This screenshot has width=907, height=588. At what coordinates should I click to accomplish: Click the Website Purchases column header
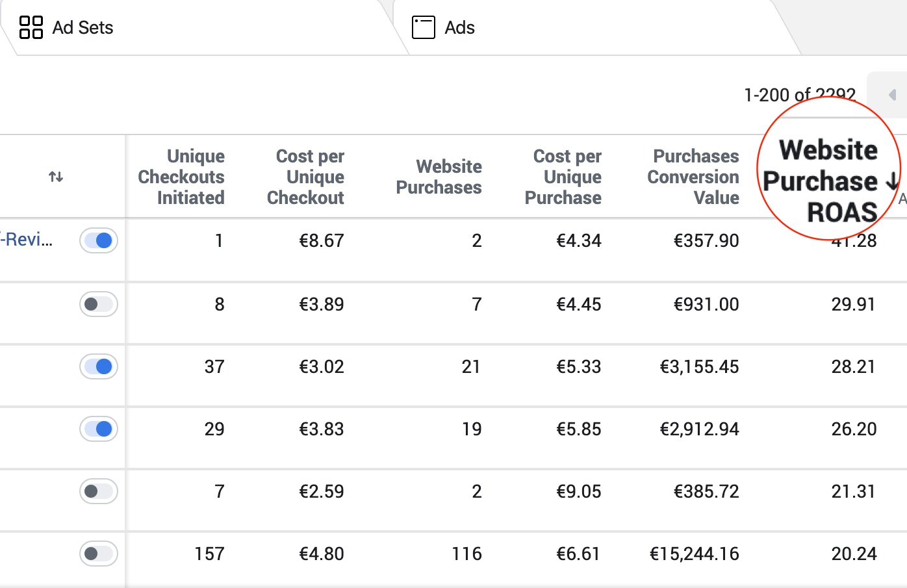(x=439, y=177)
